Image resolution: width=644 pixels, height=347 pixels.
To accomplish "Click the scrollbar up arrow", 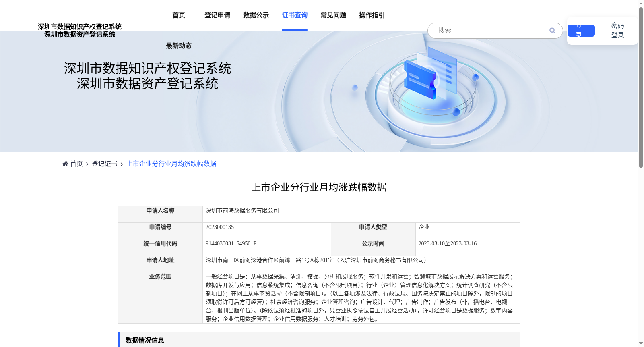I will [x=641, y=3].
